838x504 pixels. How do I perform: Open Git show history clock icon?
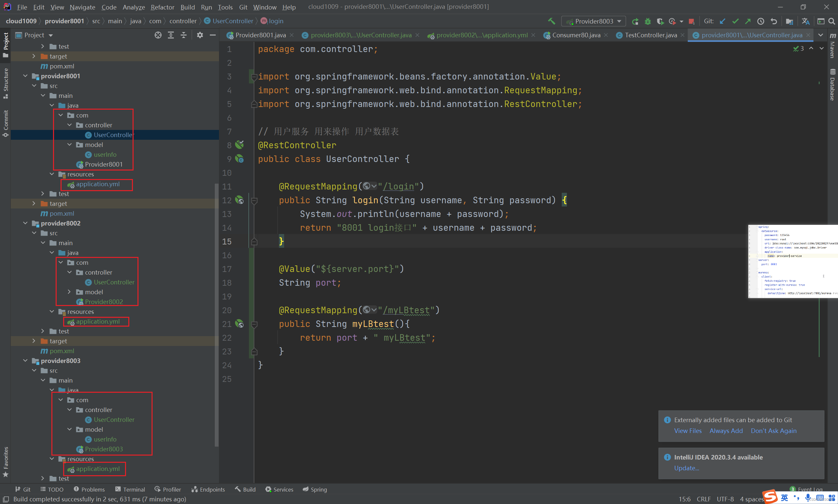coord(760,21)
